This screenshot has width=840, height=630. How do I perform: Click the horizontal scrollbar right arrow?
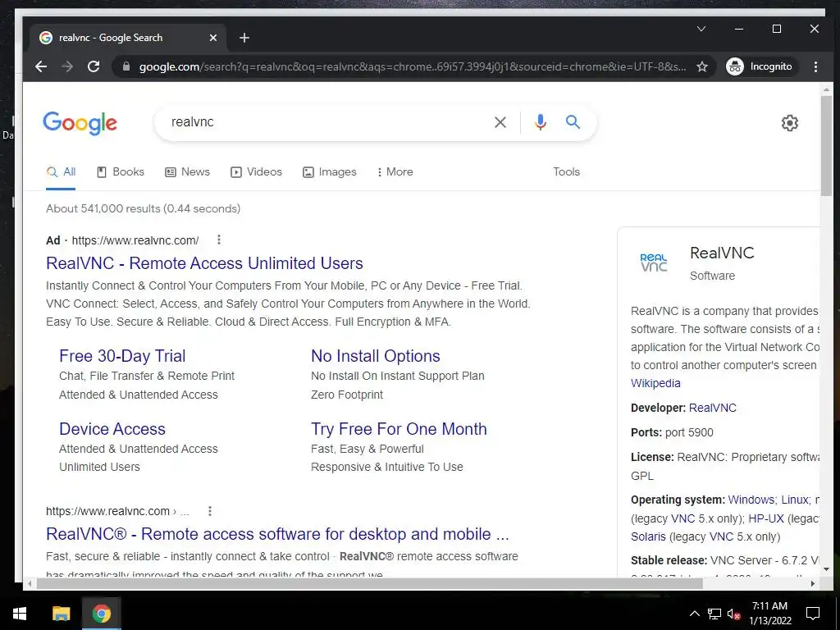pyautogui.click(x=813, y=583)
